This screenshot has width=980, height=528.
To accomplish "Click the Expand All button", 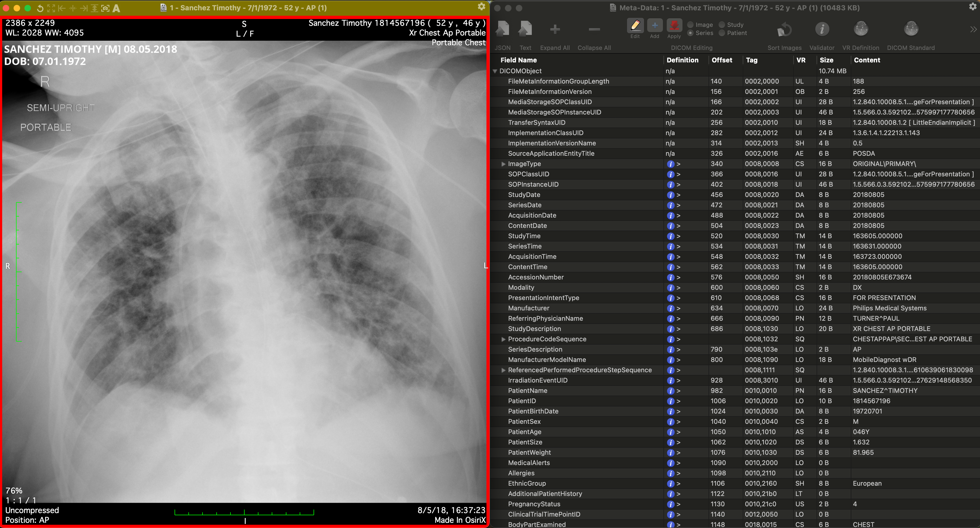I will 555,30.
